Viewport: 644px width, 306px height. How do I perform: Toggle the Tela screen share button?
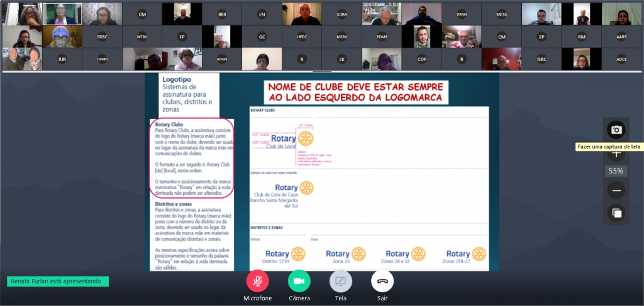point(340,281)
